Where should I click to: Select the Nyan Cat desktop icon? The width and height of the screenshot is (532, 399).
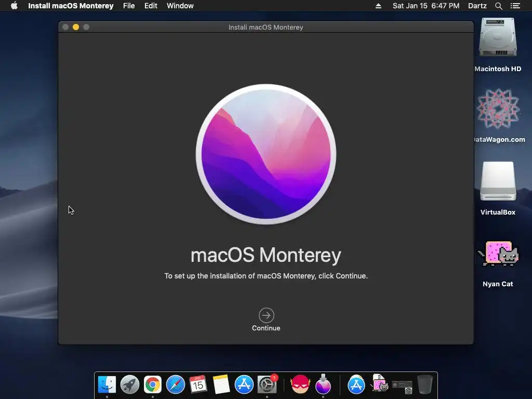pyautogui.click(x=498, y=254)
